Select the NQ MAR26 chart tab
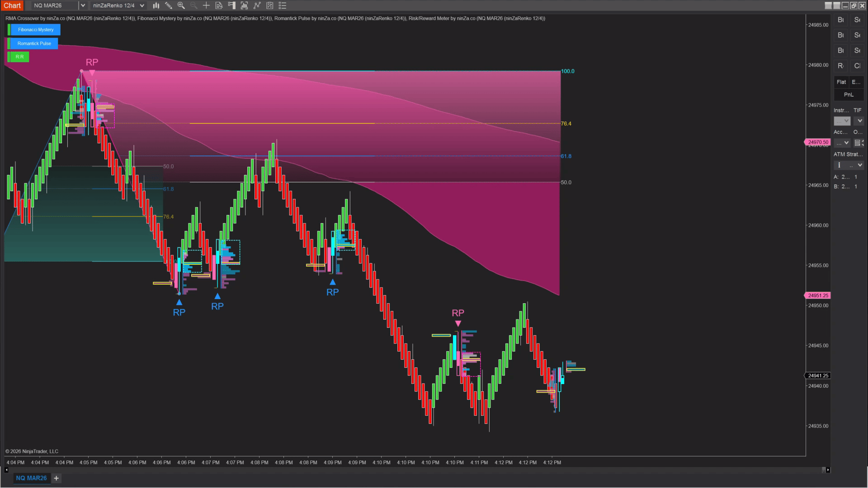This screenshot has width=868, height=488. (31, 478)
